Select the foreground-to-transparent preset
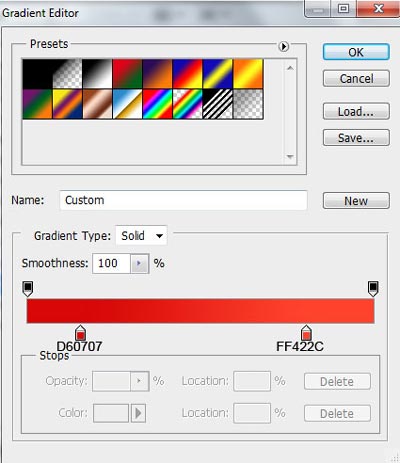This screenshot has height=463, width=400. point(67,74)
